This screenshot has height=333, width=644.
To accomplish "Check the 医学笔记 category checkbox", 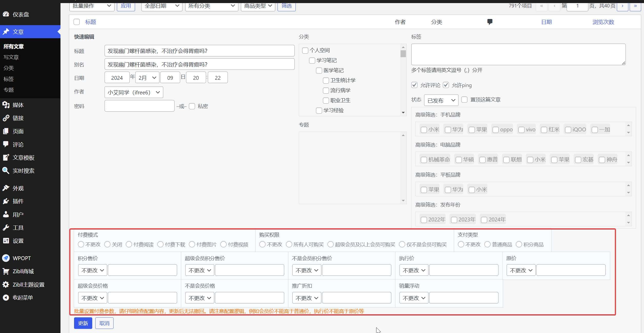I will point(319,70).
